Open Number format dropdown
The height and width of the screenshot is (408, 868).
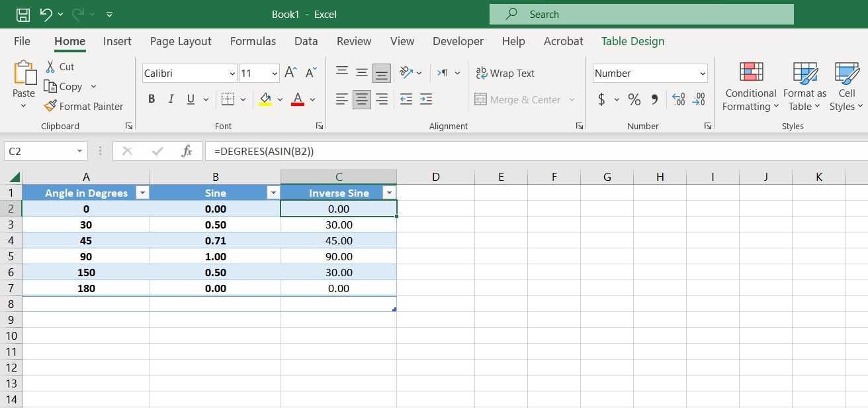point(703,74)
